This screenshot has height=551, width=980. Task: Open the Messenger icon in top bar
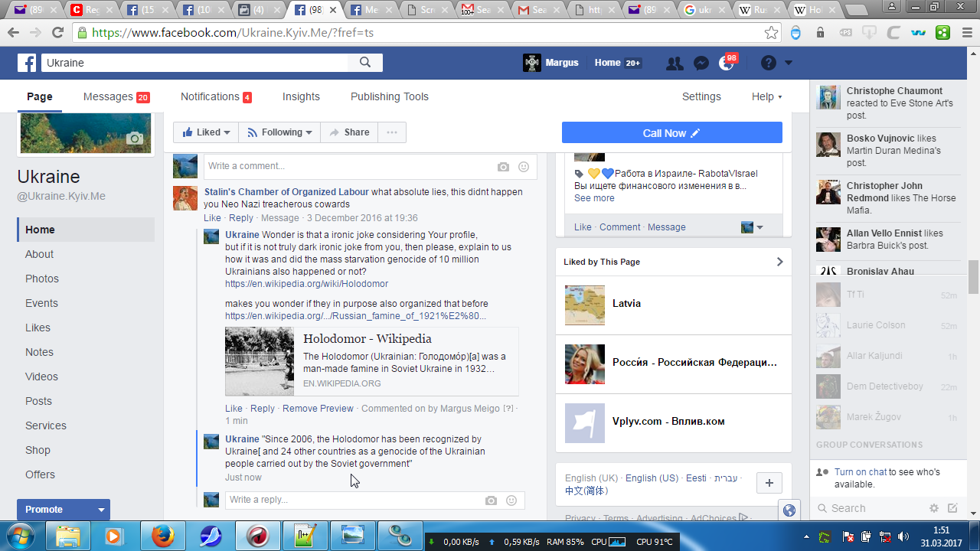coord(701,64)
